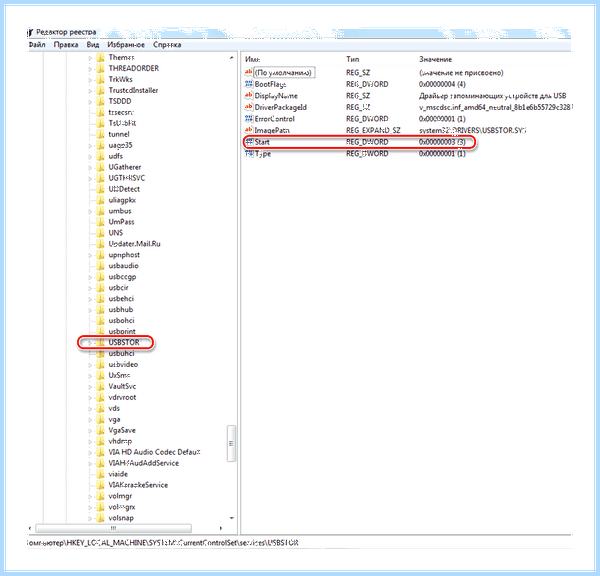The width and height of the screenshot is (600, 576).
Task: Select the usbvideo key in tree
Action: point(123,364)
